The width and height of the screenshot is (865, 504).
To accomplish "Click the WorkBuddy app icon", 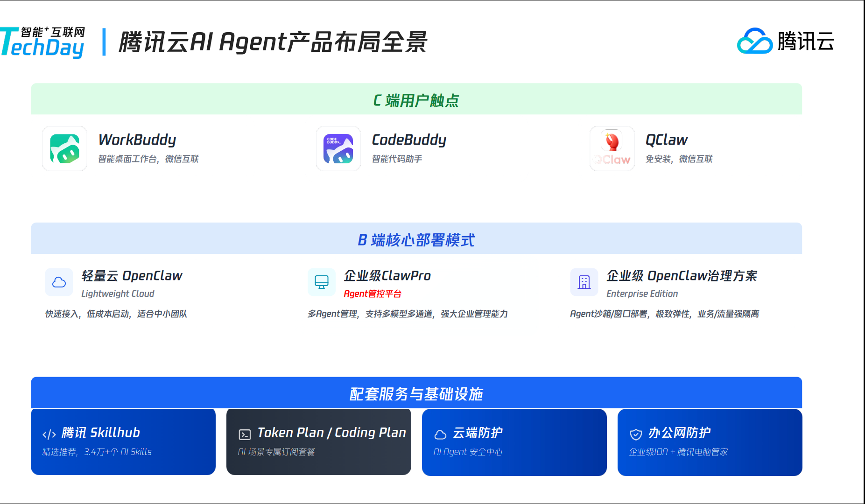I will click(64, 148).
